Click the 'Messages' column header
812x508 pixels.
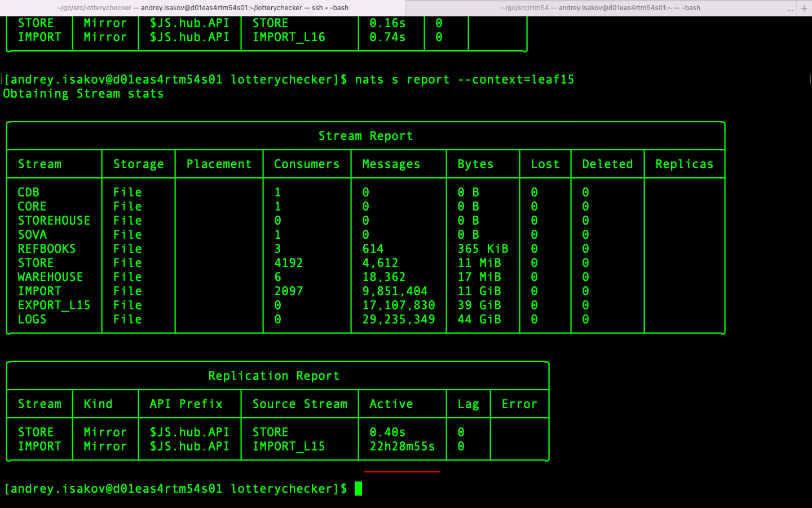point(391,164)
